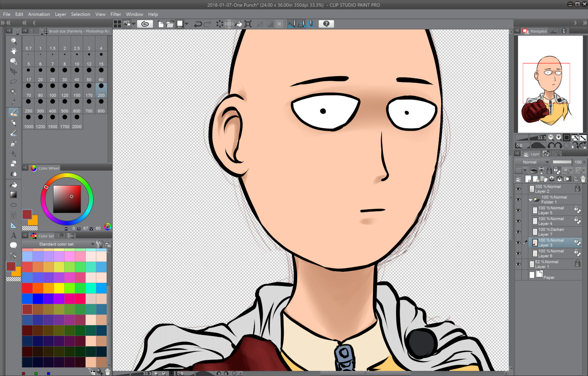Select the Airbrush tool
The height and width of the screenshot is (376, 588).
coord(14,143)
